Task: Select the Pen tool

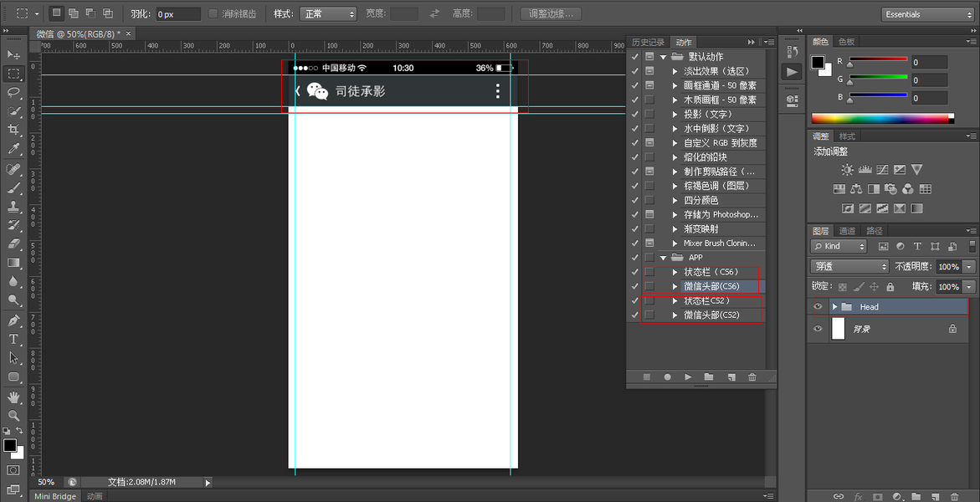Action: [x=13, y=320]
